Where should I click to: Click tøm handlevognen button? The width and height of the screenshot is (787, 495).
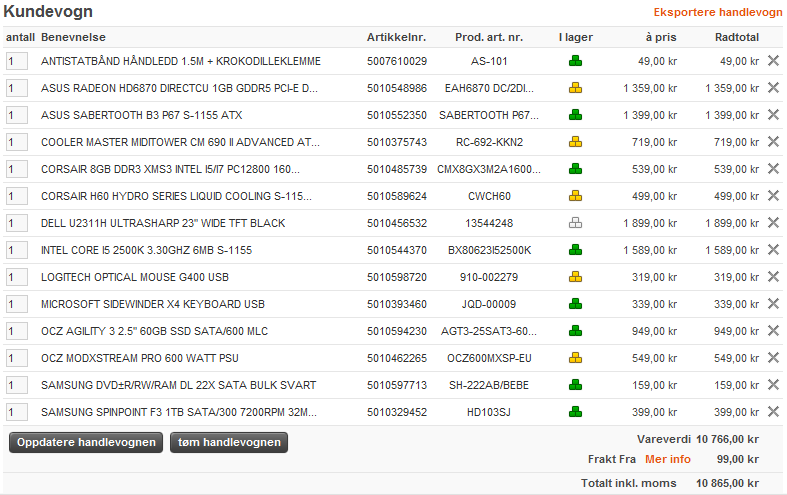(229, 442)
